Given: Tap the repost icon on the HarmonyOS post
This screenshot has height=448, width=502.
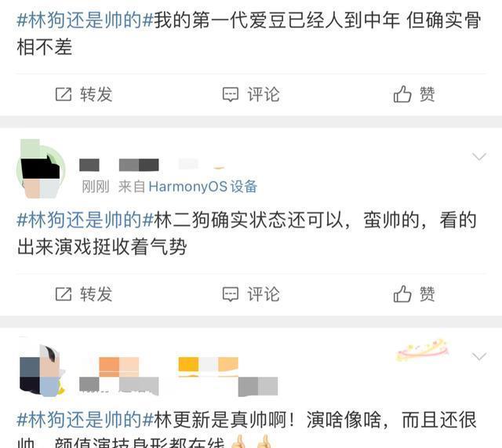Looking at the screenshot, I should click(64, 294).
